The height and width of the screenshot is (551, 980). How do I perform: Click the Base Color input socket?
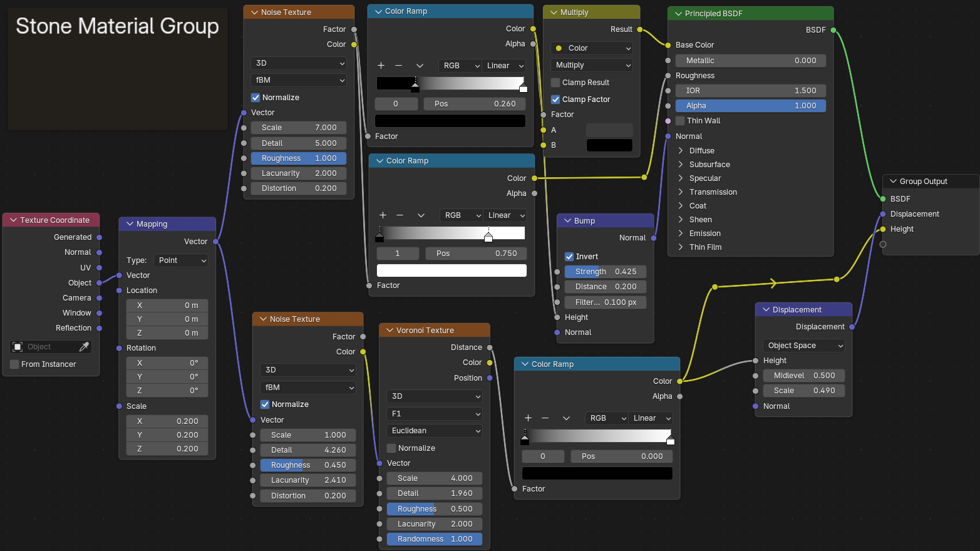668,45
